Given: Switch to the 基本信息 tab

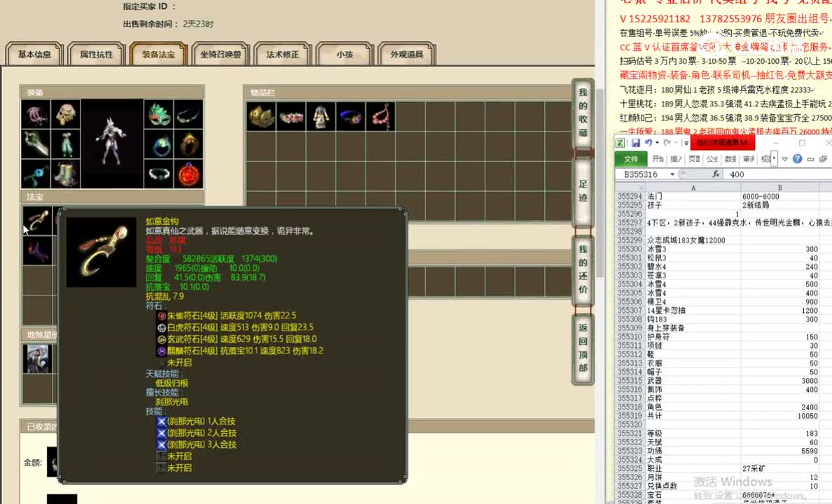Looking at the screenshot, I should coord(34,53).
